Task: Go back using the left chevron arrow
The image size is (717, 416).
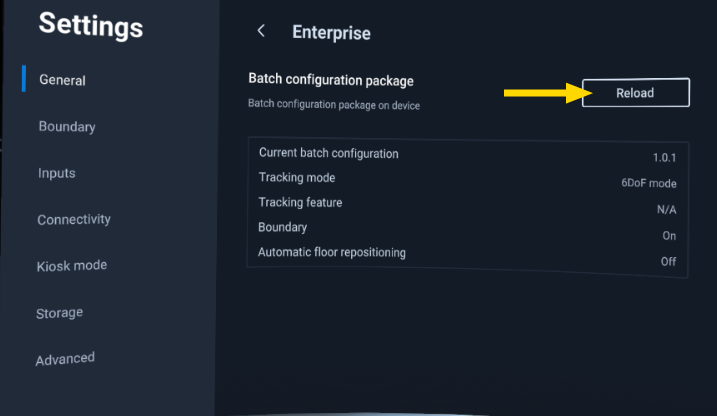Action: pyautogui.click(x=261, y=31)
